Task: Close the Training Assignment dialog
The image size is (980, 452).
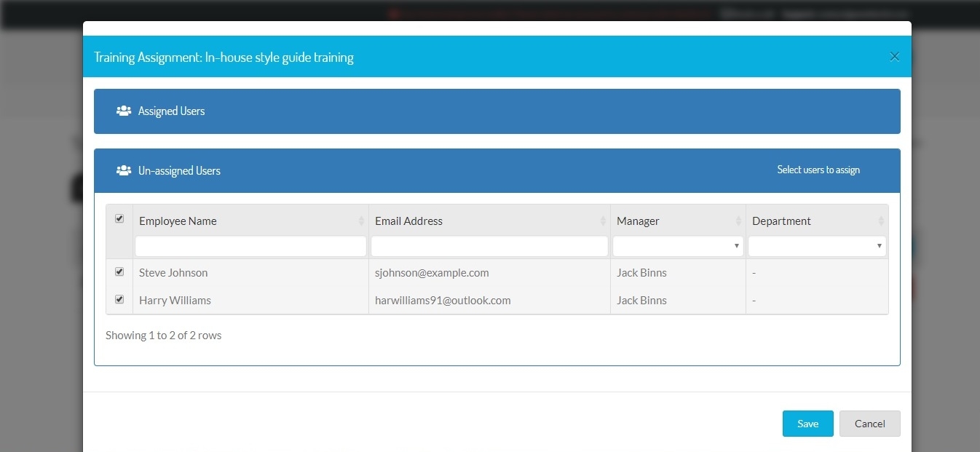Action: click(x=895, y=57)
